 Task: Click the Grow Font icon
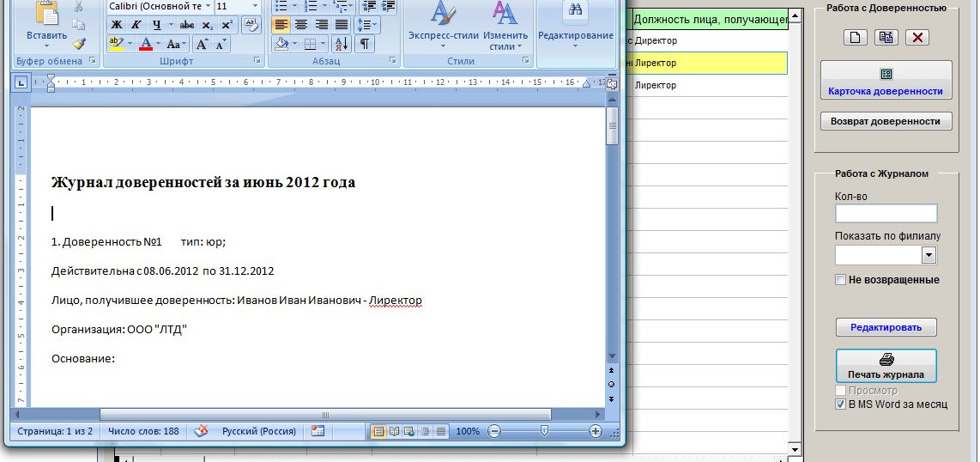pyautogui.click(x=202, y=44)
